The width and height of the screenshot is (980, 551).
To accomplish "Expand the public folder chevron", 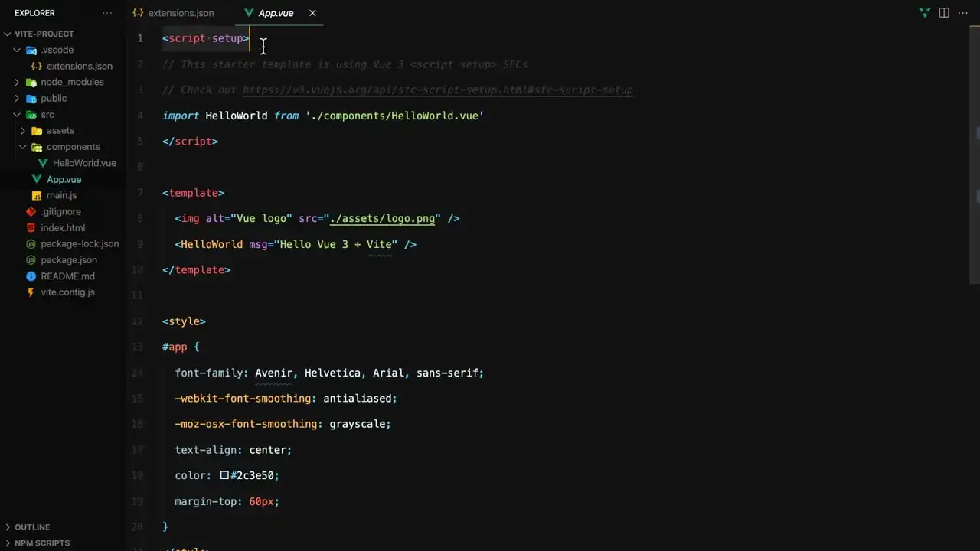I will tap(17, 98).
